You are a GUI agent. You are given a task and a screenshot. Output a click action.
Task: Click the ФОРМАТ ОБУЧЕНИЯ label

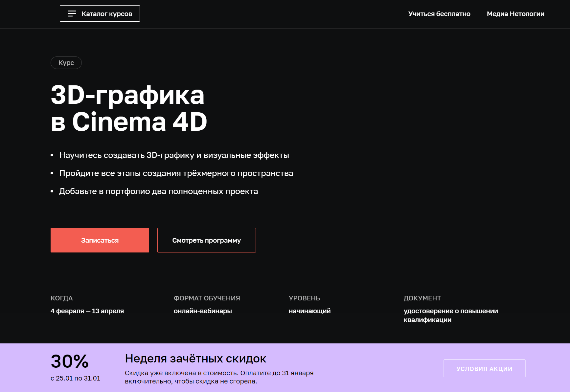coord(207,298)
